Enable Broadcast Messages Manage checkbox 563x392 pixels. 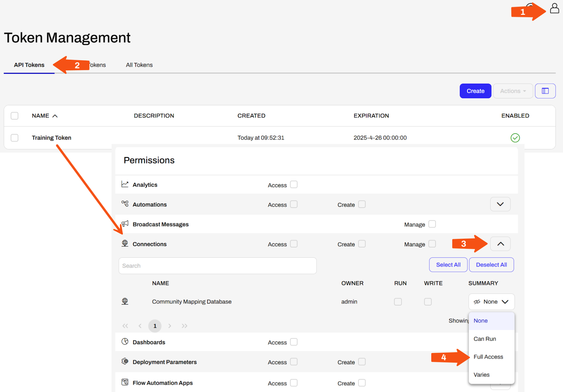click(x=432, y=224)
